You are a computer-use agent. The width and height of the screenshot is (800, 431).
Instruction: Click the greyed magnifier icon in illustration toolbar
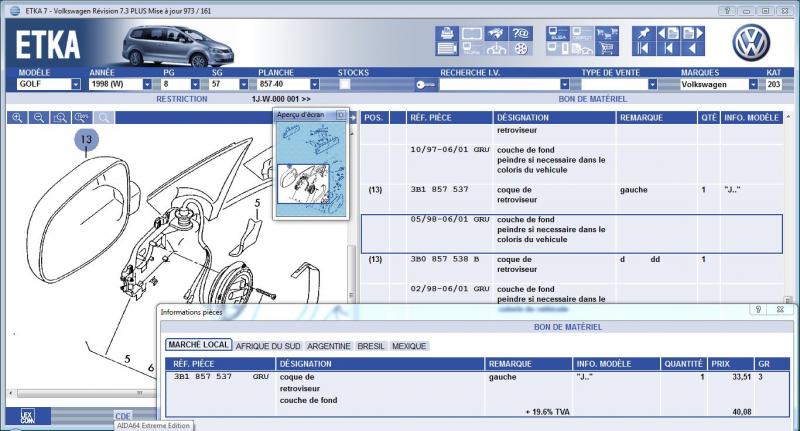pyautogui.click(x=104, y=118)
